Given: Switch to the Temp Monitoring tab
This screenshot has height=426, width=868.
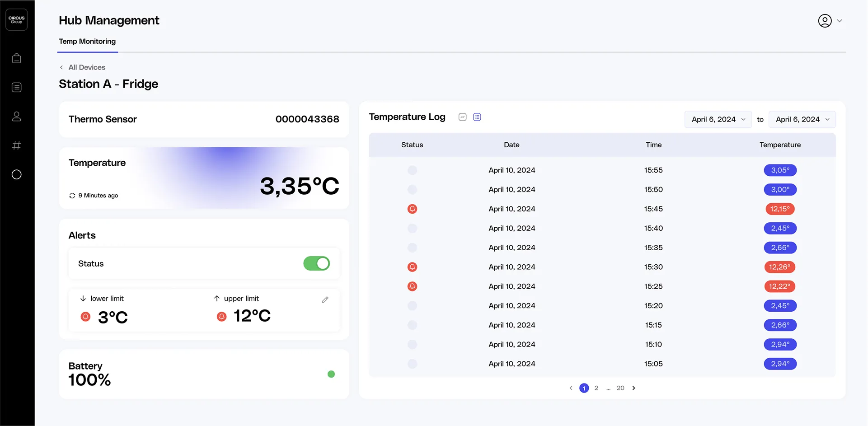Looking at the screenshot, I should (87, 41).
